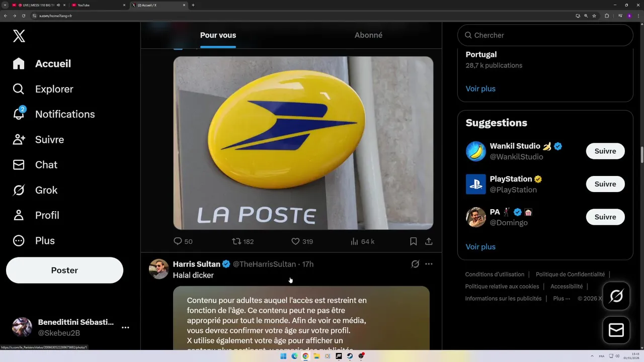Go back in browser history
This screenshot has width=644, height=362.
pos(6,16)
